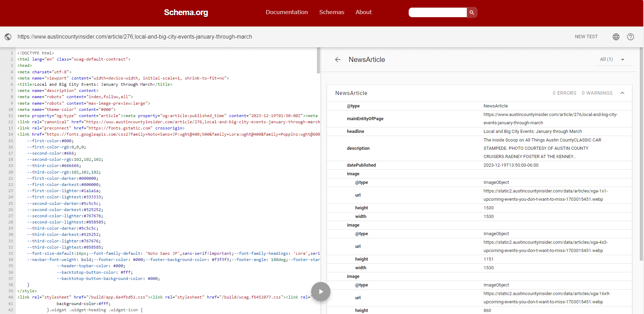Click code line 6 title tag
The height and width of the screenshot is (314, 644).
pos(95,84)
